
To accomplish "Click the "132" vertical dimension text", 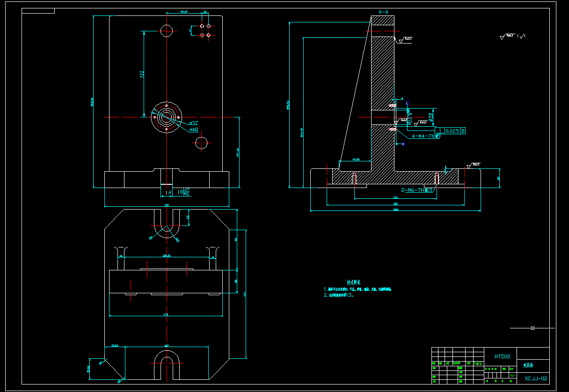I will pos(142,74).
